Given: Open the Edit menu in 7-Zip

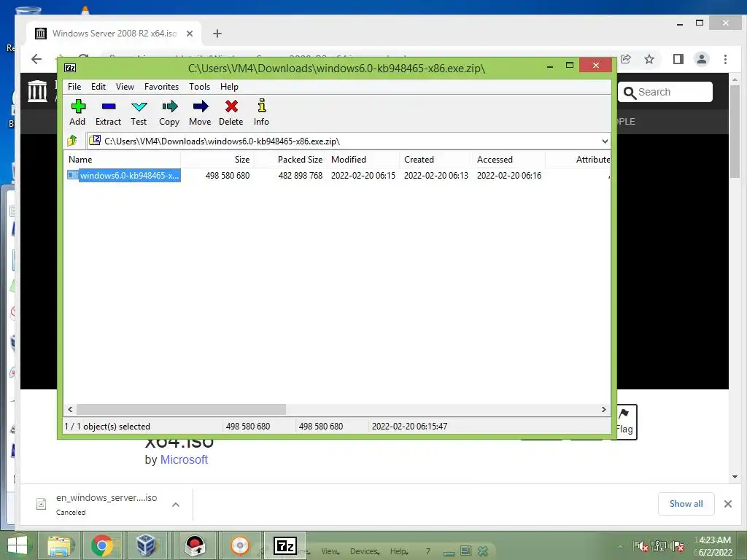Looking at the screenshot, I should coord(98,87).
